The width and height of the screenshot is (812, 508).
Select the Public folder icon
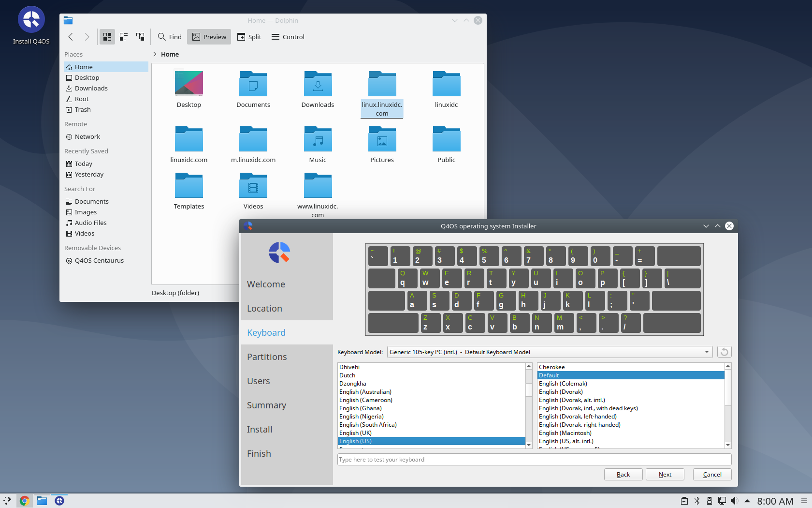click(x=446, y=138)
